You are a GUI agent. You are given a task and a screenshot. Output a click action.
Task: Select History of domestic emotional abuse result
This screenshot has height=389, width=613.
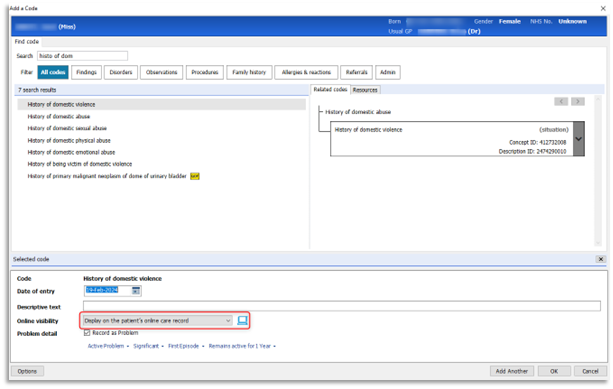pos(71,152)
